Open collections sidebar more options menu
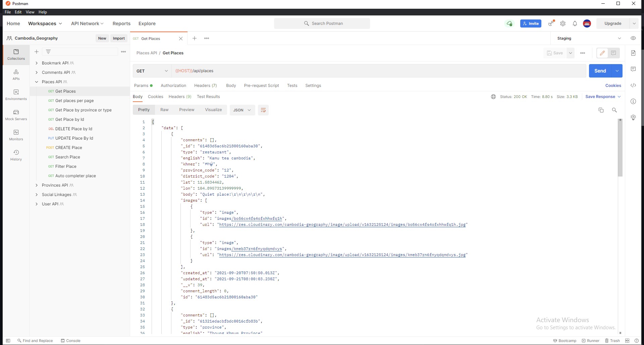The image size is (644, 345). 123,52
